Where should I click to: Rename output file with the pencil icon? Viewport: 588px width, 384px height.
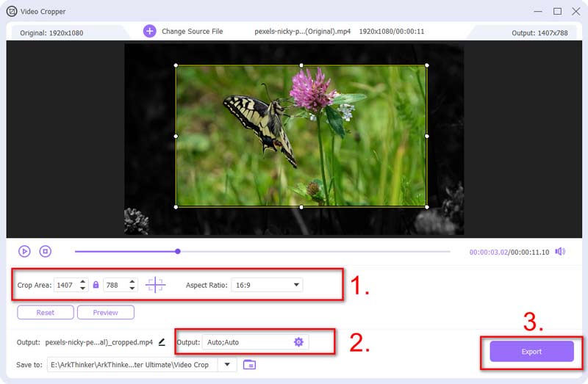tap(162, 341)
